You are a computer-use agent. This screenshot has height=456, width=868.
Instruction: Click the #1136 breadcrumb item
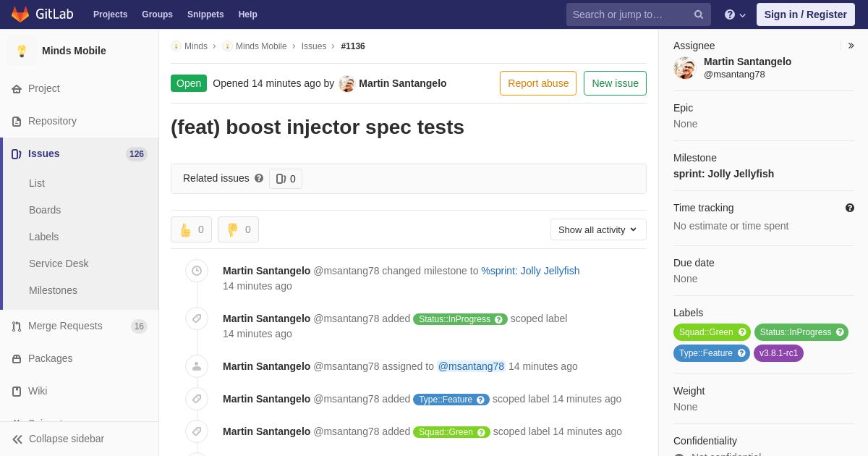(353, 46)
